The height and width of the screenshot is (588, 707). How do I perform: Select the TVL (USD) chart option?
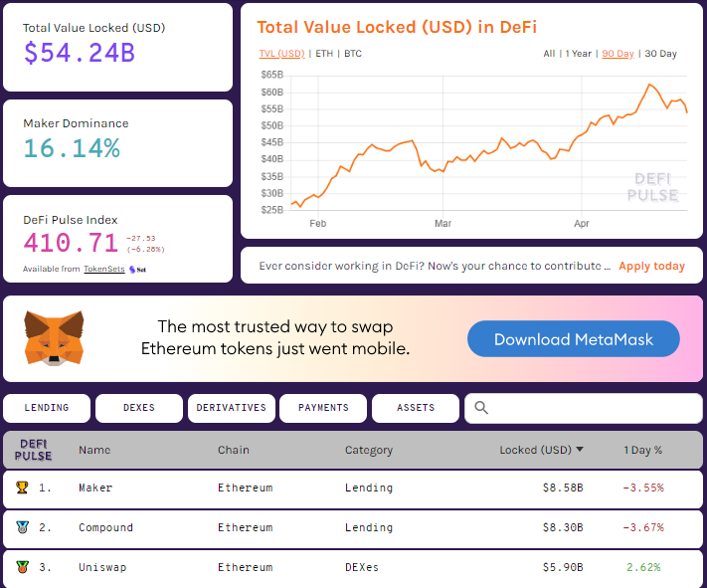click(x=281, y=54)
